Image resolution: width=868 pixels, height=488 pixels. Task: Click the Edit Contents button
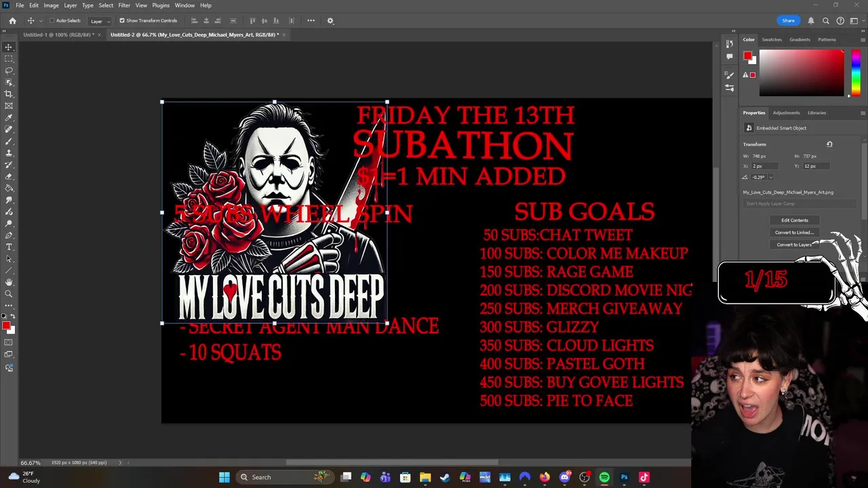coord(794,220)
